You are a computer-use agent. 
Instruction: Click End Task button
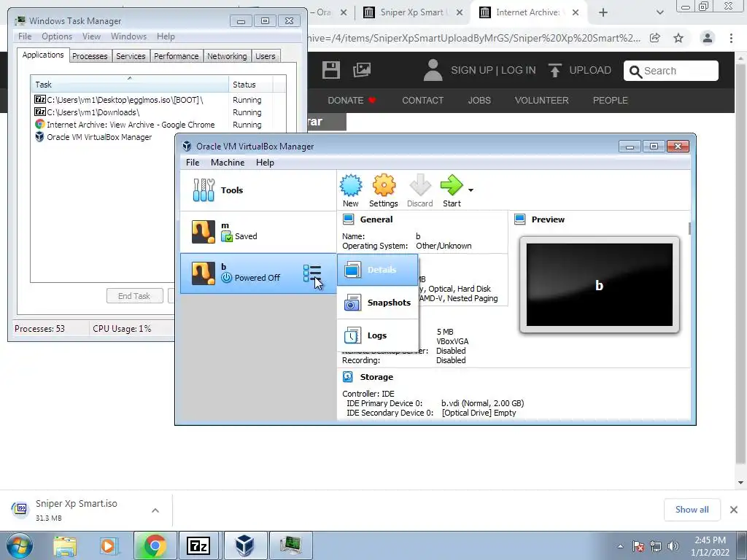click(134, 296)
